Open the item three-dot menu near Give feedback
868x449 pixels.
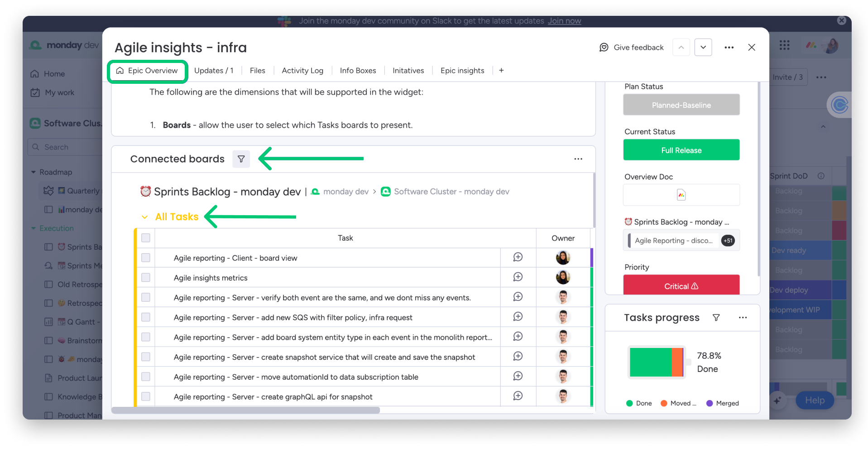(729, 48)
